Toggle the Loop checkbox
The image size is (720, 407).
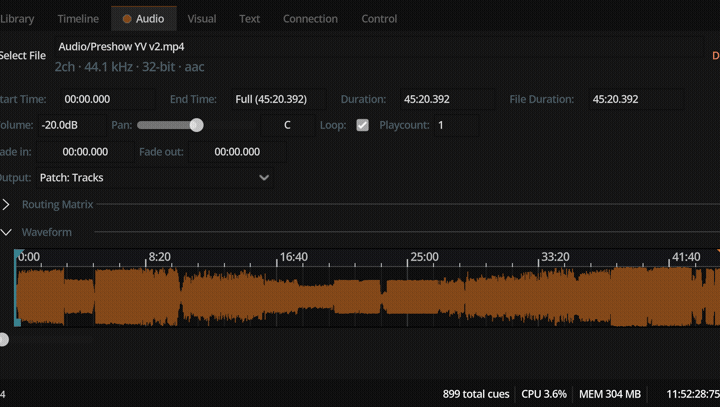362,125
